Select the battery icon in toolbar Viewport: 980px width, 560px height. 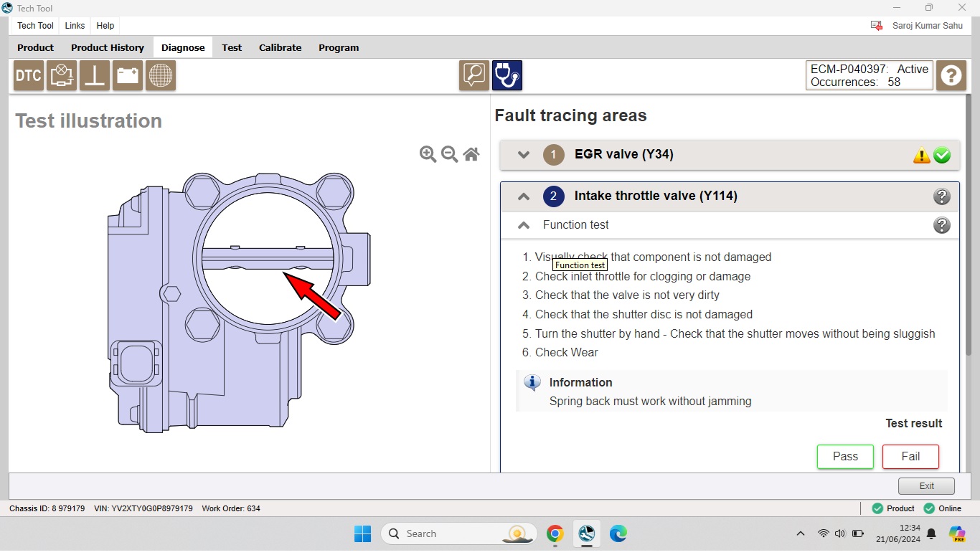(x=128, y=75)
